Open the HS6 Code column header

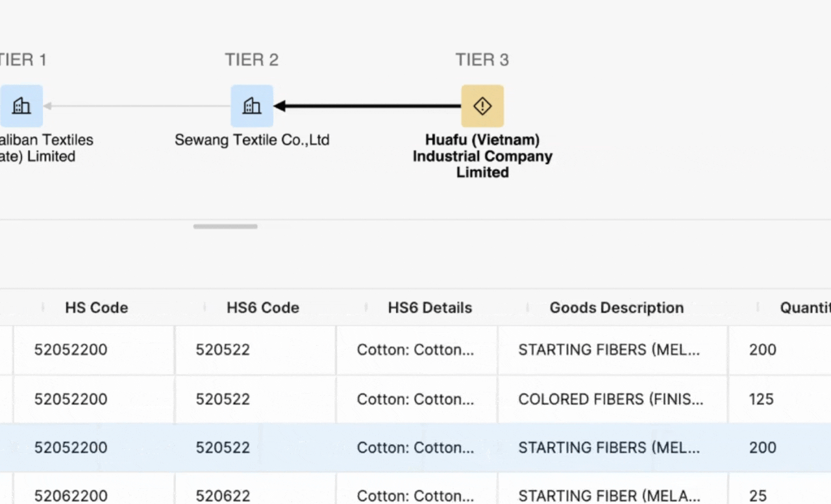click(x=262, y=307)
